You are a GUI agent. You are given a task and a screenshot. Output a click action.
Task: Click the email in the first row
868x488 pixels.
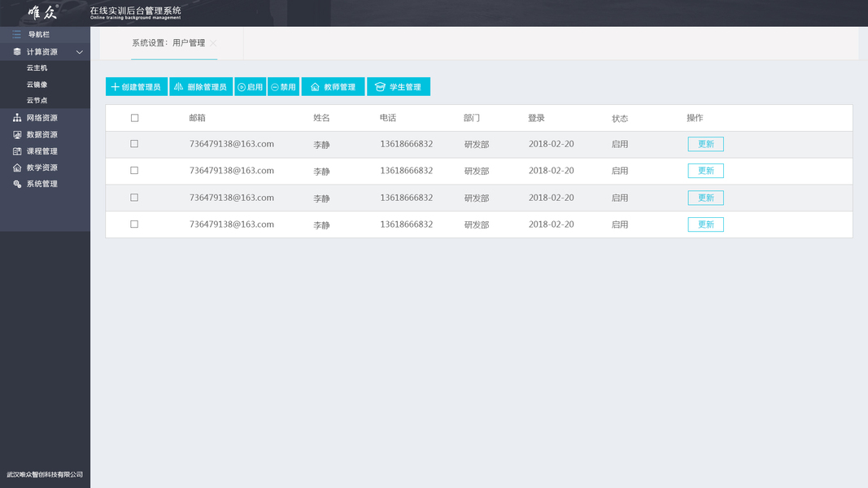pos(231,144)
